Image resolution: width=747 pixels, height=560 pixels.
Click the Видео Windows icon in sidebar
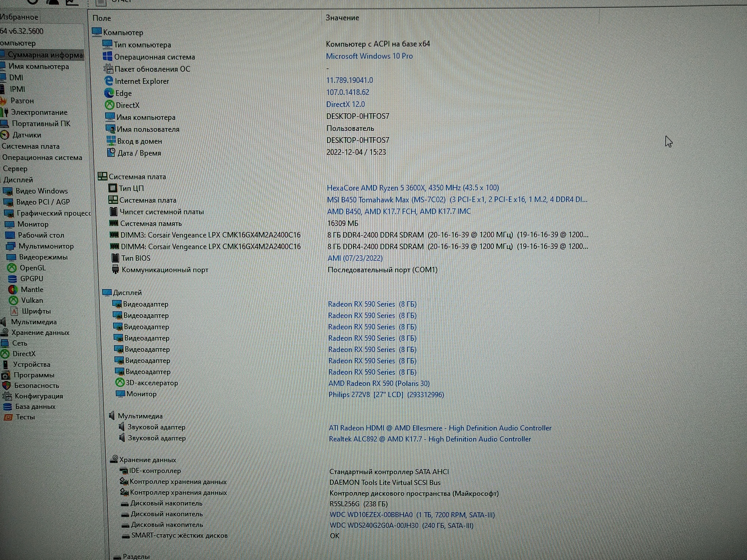coord(8,191)
